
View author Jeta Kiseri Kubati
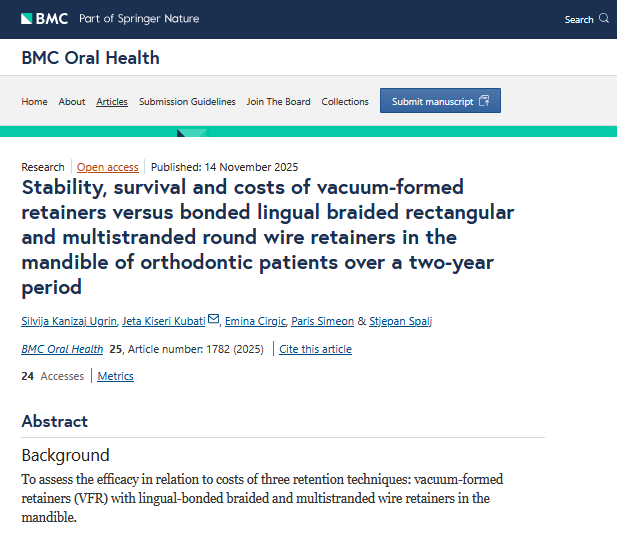pyautogui.click(x=163, y=321)
